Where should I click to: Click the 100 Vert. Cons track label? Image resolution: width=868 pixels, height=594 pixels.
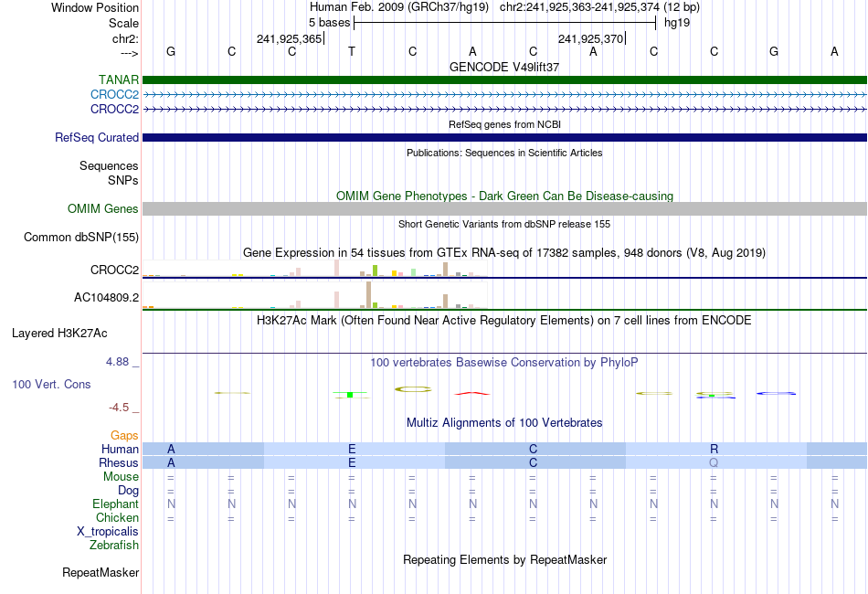[x=51, y=384]
